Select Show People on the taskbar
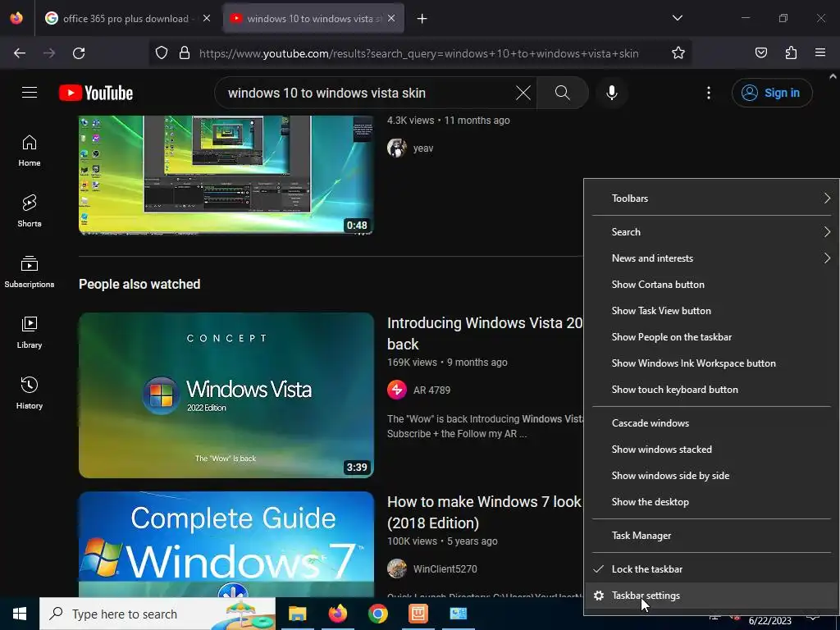 [711, 337]
